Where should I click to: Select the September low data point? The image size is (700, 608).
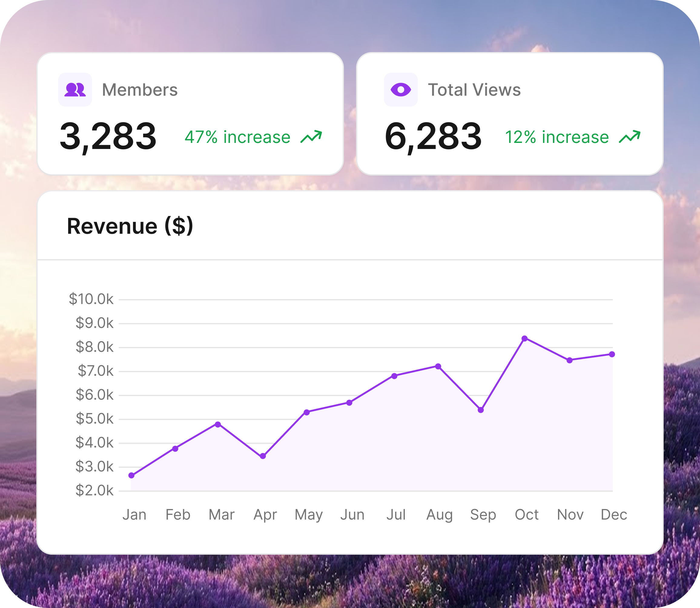481,410
